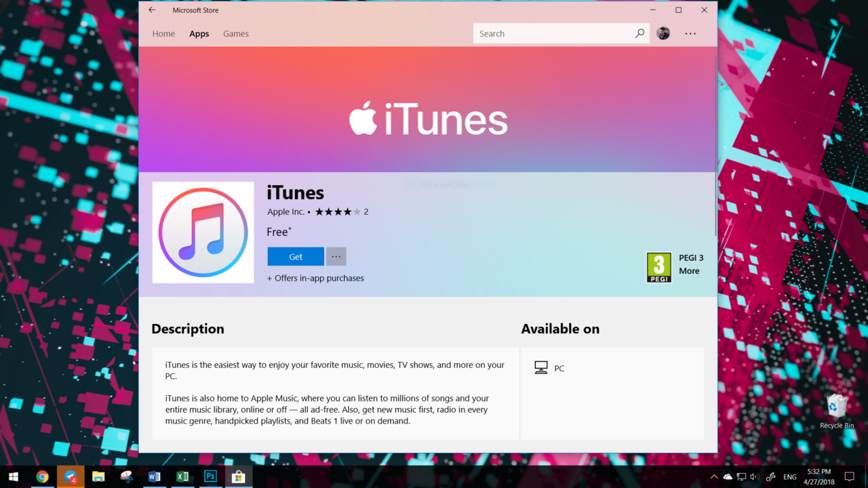Click the Offers in-app purchases text
The width and height of the screenshot is (868, 488).
(315, 278)
